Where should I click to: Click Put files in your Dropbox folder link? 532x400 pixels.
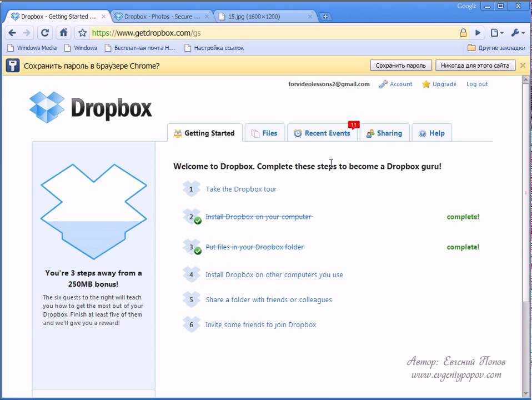point(255,247)
